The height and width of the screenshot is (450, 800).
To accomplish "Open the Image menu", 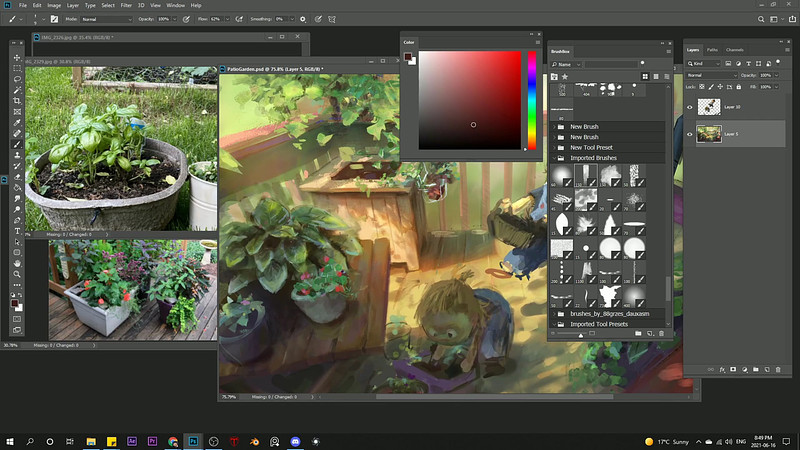I will pyautogui.click(x=54, y=5).
